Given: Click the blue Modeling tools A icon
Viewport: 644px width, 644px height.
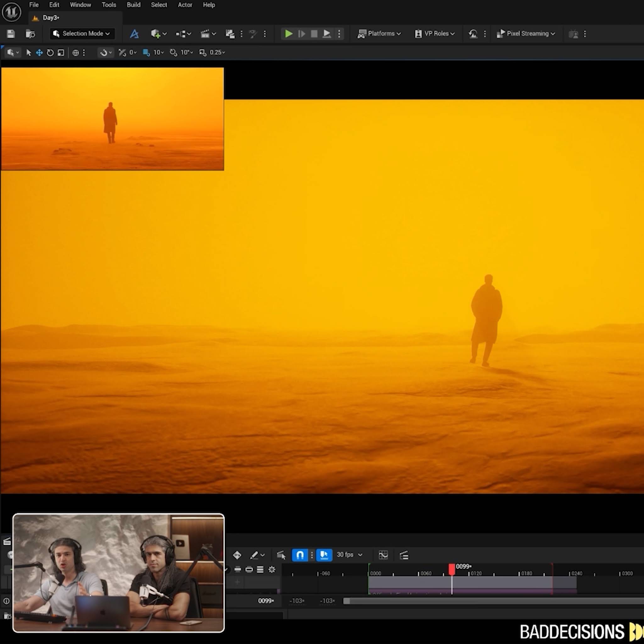Looking at the screenshot, I should click(134, 34).
